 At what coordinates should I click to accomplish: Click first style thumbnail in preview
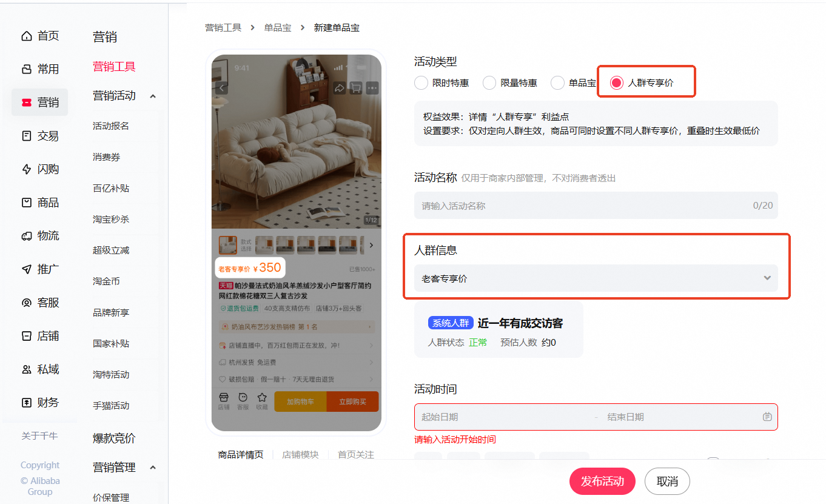[228, 245]
